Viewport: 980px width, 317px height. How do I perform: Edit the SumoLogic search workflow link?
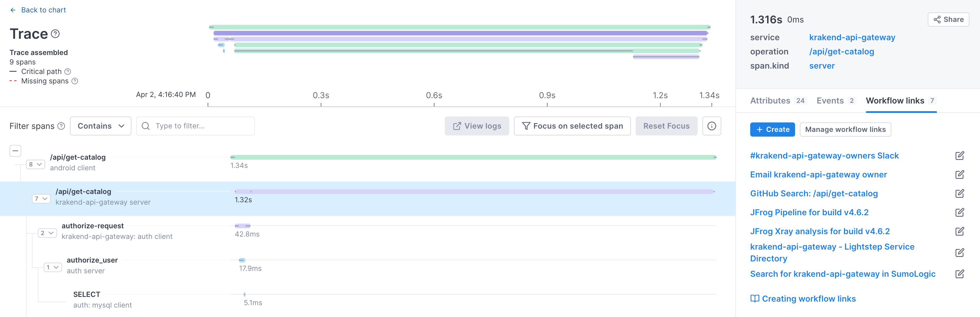[959, 274]
